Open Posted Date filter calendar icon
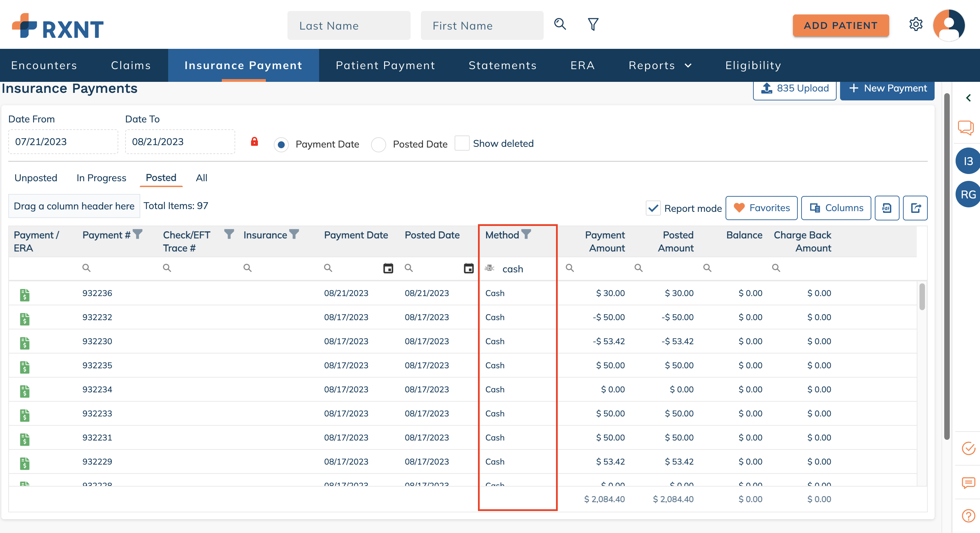The height and width of the screenshot is (533, 980). (469, 268)
